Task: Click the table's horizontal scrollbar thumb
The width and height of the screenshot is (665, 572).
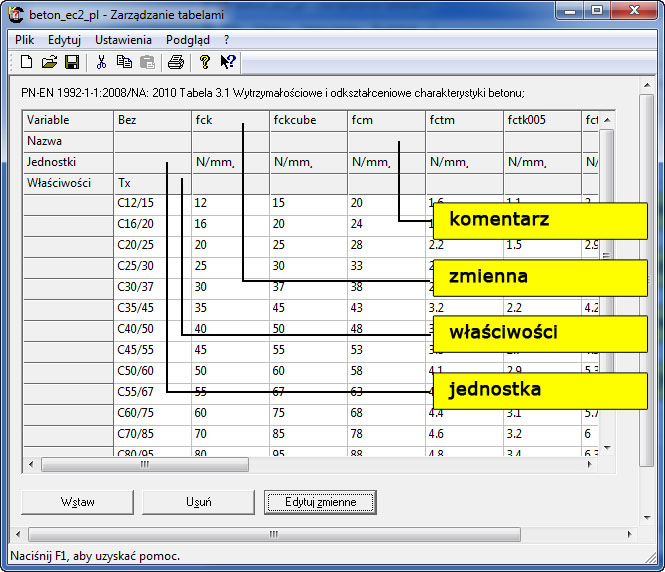Action: [144, 465]
